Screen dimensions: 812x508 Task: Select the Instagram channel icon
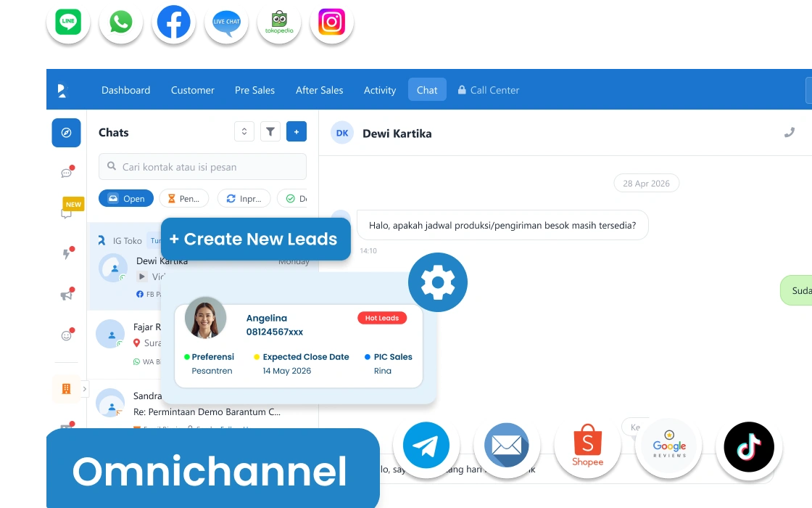(x=332, y=22)
